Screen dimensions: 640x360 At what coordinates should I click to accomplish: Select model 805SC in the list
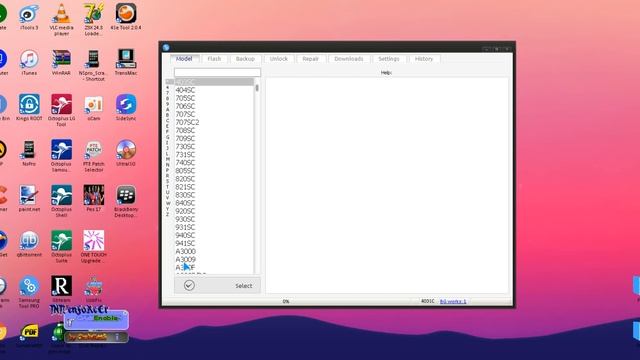(x=185, y=171)
